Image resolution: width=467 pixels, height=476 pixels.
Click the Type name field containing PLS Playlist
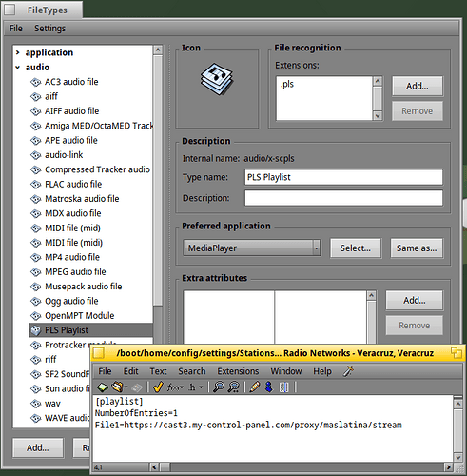pos(343,177)
